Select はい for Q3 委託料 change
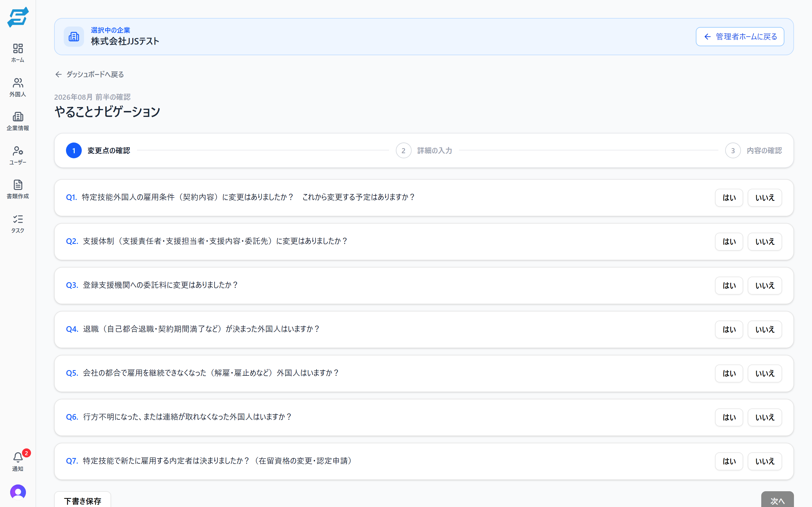This screenshot has width=812, height=507. pos(729,285)
